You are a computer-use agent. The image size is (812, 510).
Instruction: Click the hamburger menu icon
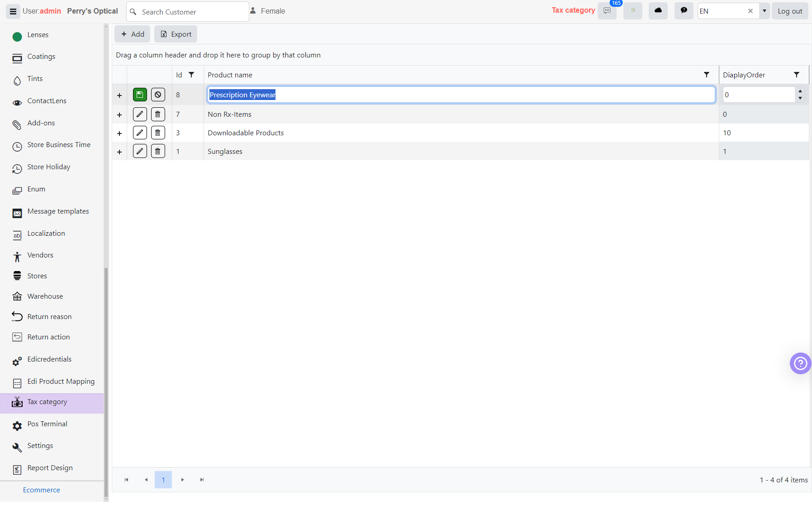click(13, 11)
